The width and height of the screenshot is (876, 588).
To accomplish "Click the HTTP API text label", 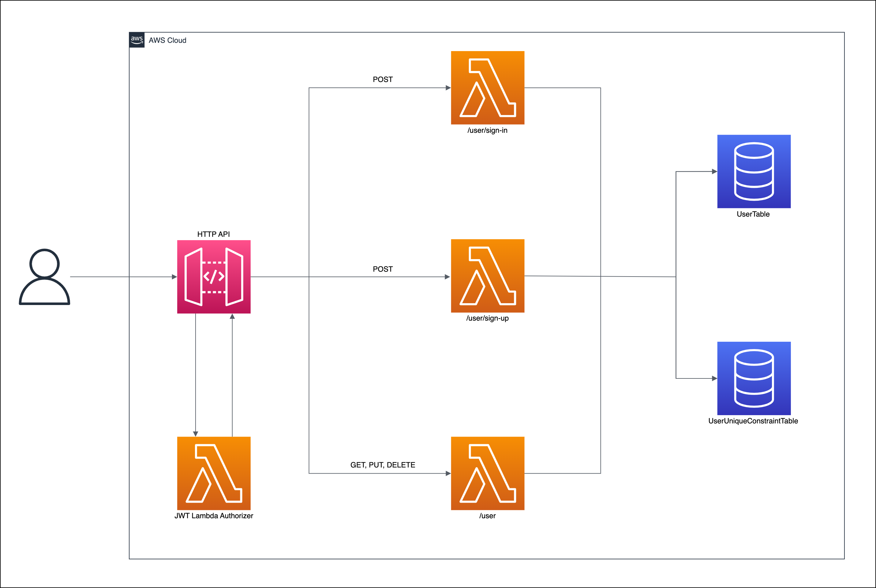I will (213, 234).
